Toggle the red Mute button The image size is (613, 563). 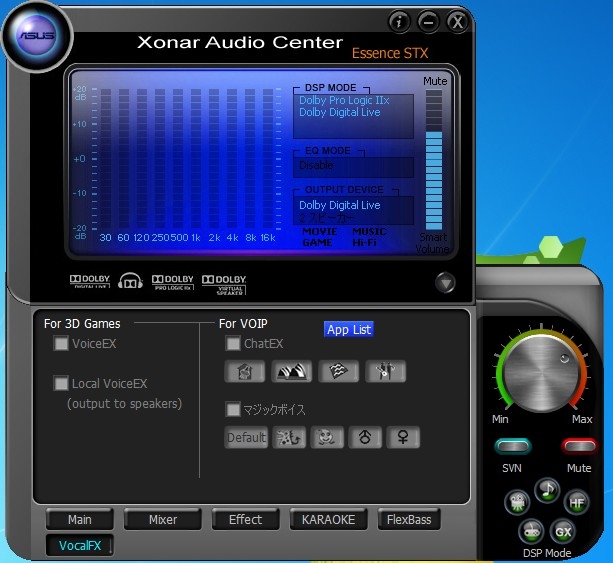tap(579, 446)
